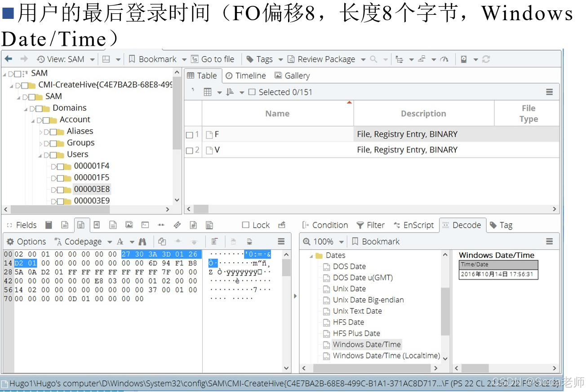Screen dimensions: 586x392
Task: Click the refresh icon at the toolbar end
Action: tap(486, 59)
